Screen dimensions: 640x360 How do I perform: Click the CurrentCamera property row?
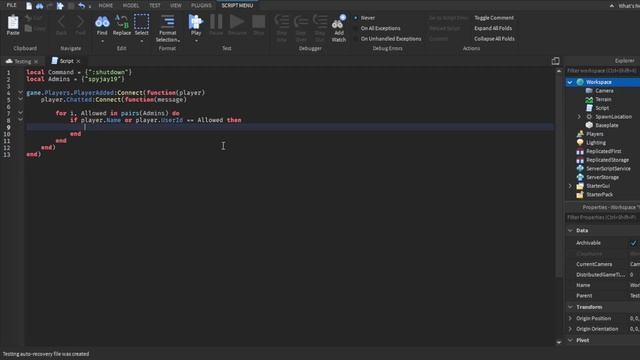(602, 264)
